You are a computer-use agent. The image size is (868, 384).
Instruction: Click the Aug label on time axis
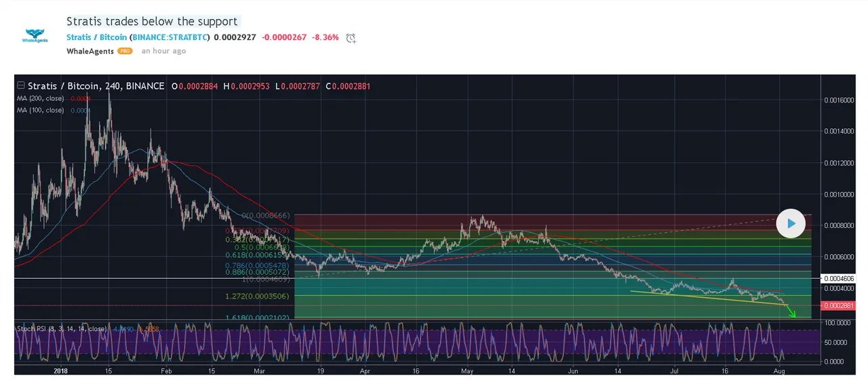tap(780, 371)
